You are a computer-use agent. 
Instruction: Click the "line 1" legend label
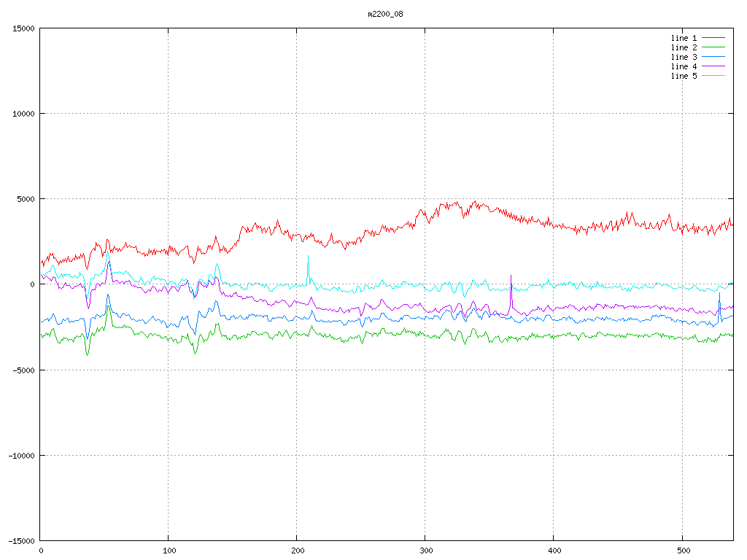[684, 38]
